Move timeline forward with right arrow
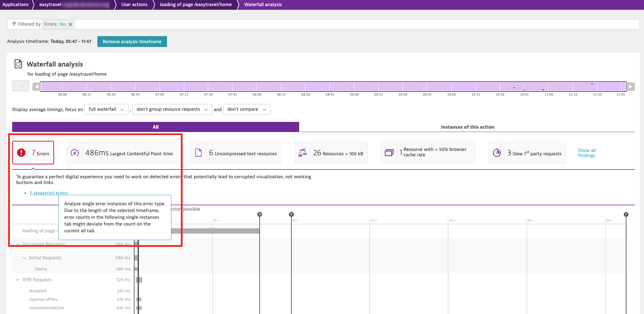The image size is (644, 314). pos(630,87)
